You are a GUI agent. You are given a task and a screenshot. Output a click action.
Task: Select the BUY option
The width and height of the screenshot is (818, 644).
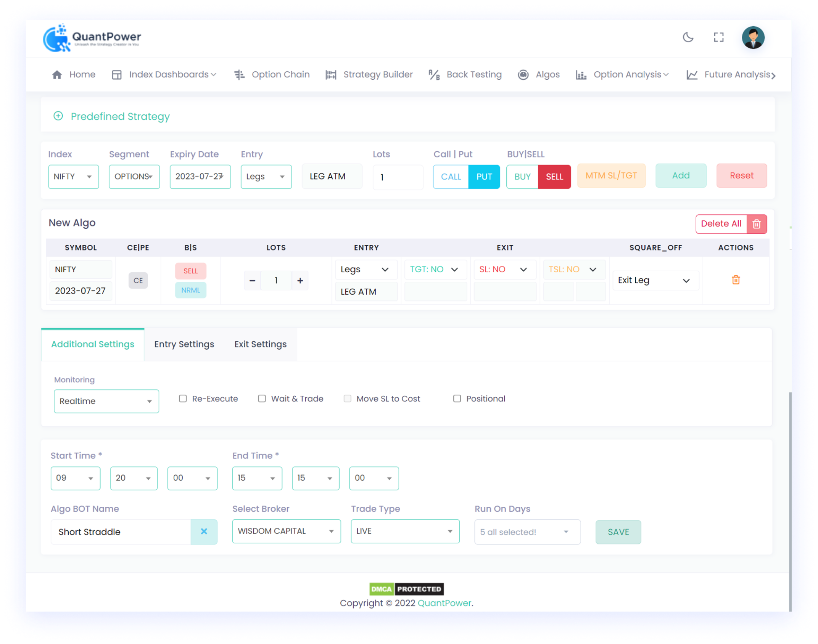(x=522, y=177)
